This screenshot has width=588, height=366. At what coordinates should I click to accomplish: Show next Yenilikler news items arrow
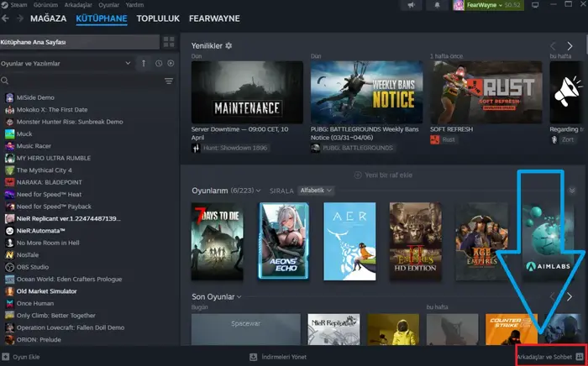(570, 46)
